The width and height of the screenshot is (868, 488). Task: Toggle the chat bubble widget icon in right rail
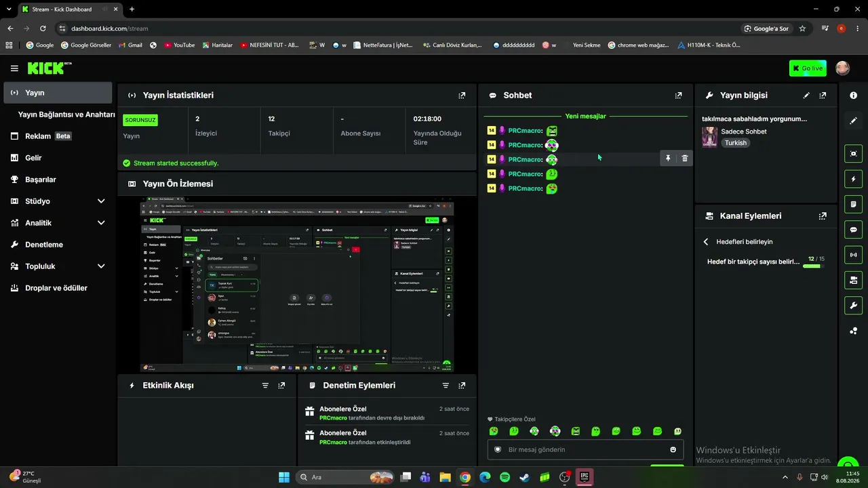click(x=854, y=229)
